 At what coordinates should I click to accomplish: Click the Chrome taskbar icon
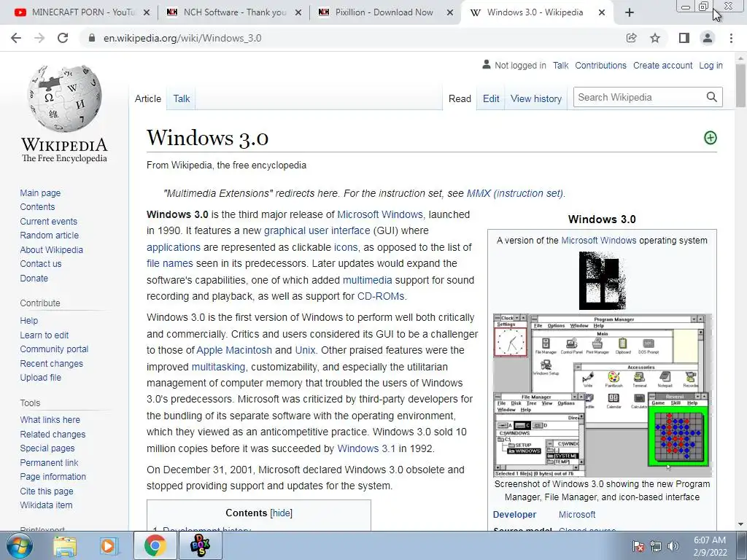click(x=155, y=545)
